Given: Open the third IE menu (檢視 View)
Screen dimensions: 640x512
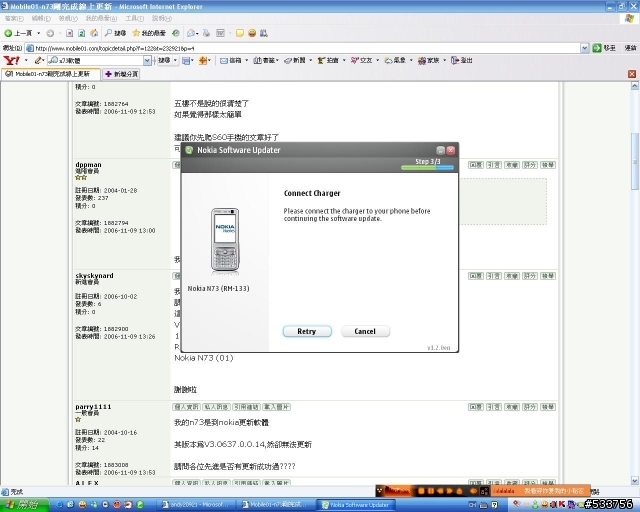Looking at the screenshot, I should pyautogui.click(x=68, y=18).
